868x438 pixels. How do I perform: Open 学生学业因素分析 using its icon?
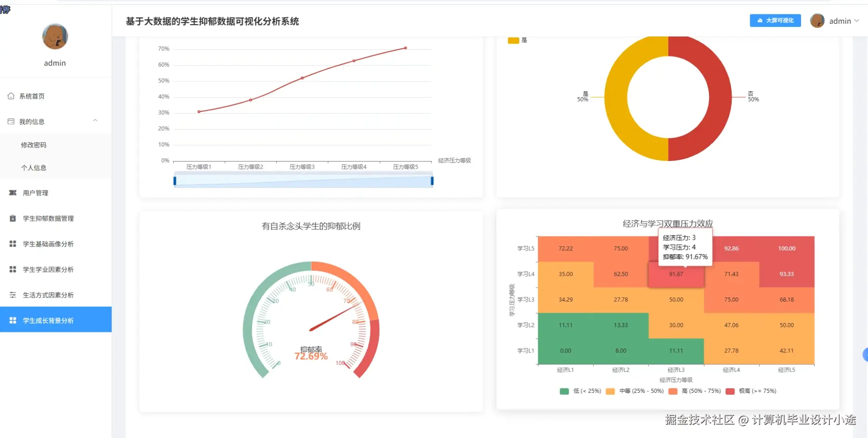(12, 269)
